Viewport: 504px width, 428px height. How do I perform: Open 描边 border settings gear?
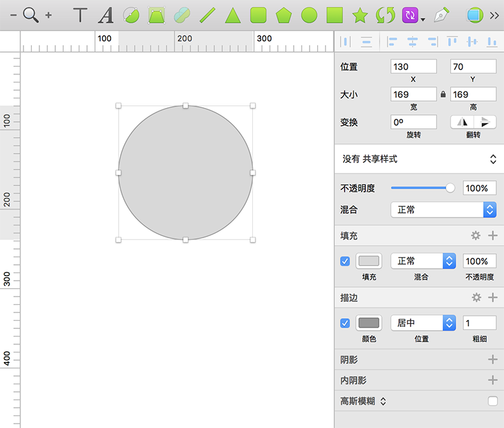pyautogui.click(x=476, y=298)
